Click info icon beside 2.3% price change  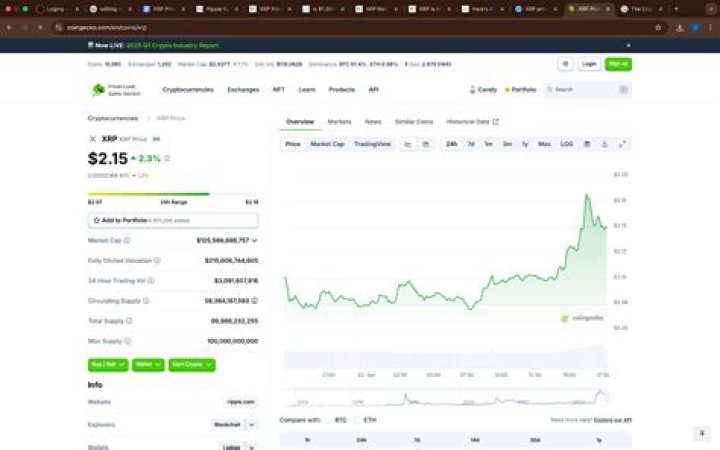[167, 158]
